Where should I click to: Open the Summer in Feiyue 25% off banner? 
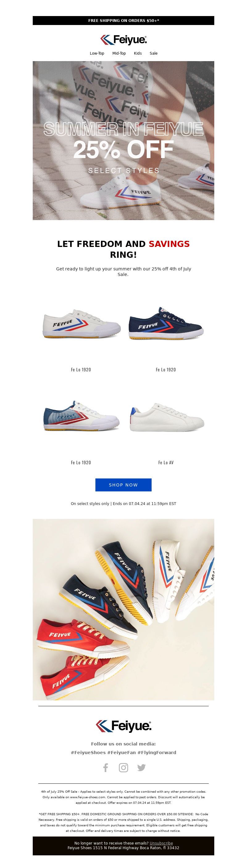[x=123, y=140]
